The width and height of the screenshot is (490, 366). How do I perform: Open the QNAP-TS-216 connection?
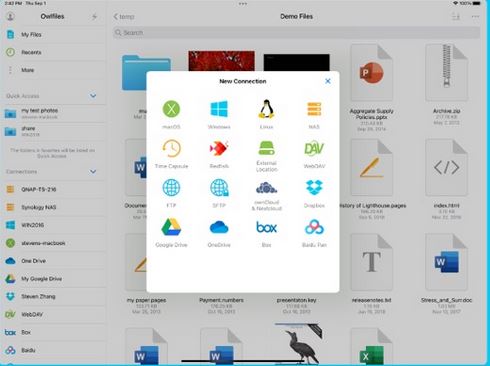53,189
